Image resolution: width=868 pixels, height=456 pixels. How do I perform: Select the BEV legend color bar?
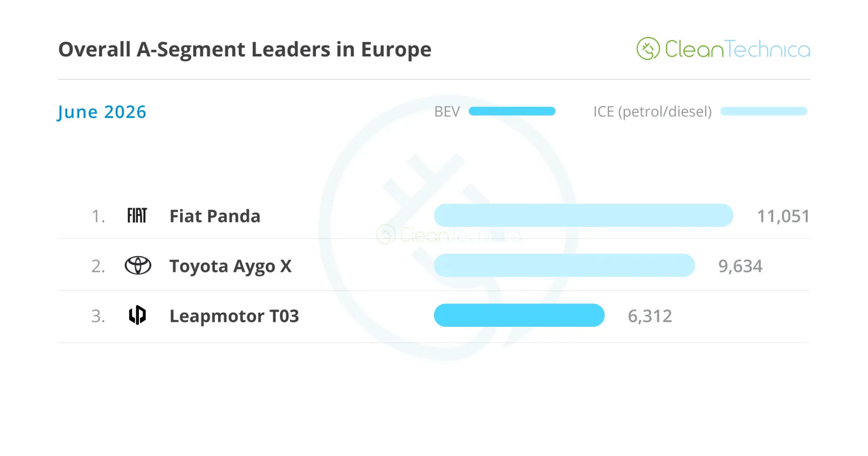(x=512, y=111)
